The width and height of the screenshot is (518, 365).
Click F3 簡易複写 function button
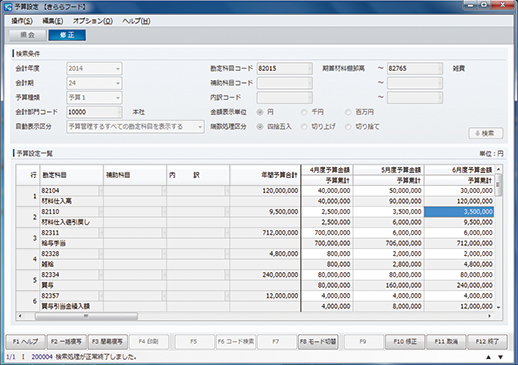click(x=108, y=342)
